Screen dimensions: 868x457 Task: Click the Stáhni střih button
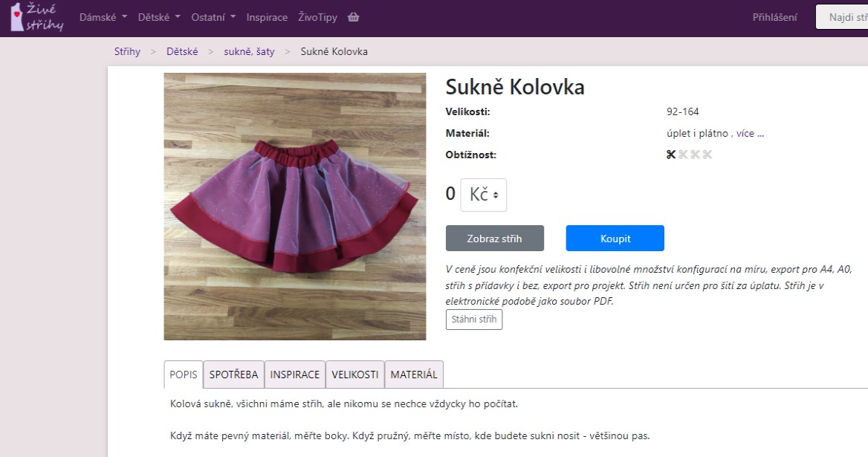473,320
